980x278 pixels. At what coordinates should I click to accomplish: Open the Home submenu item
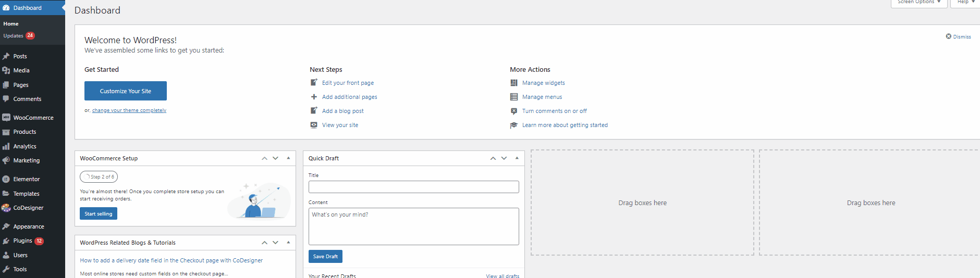(11, 24)
